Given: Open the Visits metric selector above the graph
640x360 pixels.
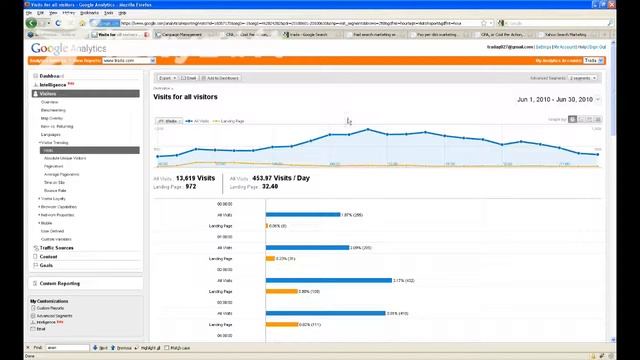Looking at the screenshot, I should click(x=169, y=121).
